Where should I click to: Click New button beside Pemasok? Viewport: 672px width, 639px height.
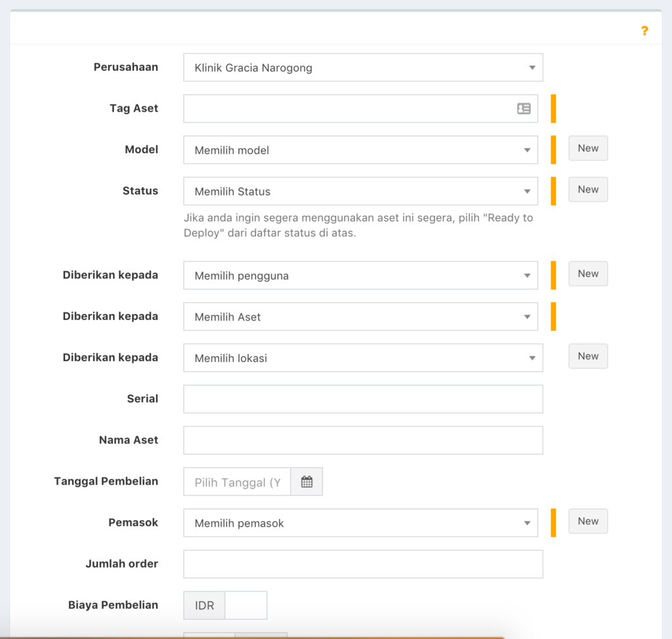[x=588, y=521]
